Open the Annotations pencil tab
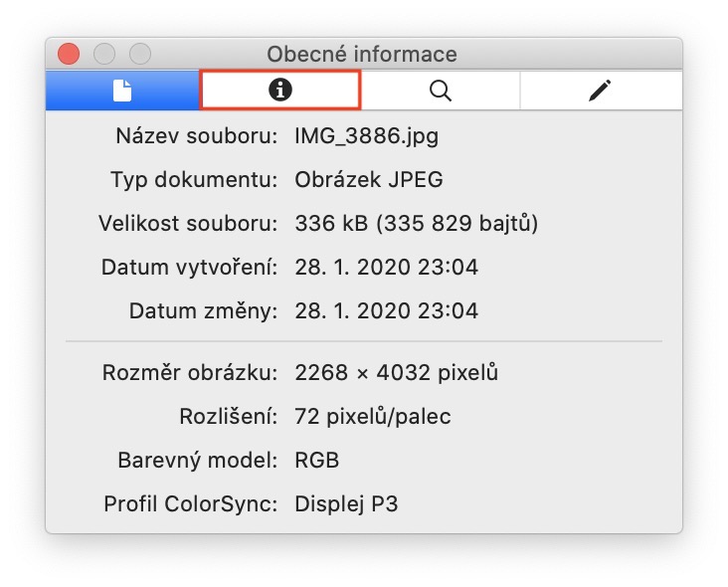 pyautogui.click(x=599, y=91)
